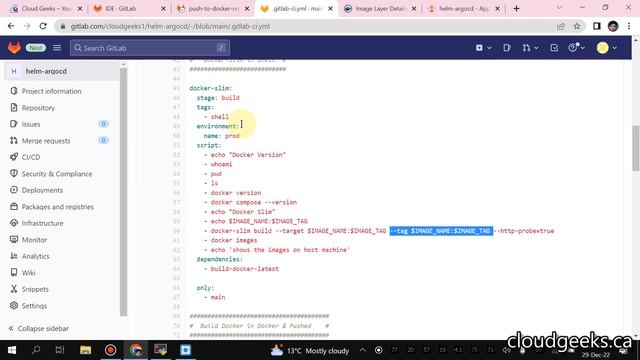Screen dimensions: 640x360
Task: Expand the Help question mark dropdown
Action: (x=577, y=48)
